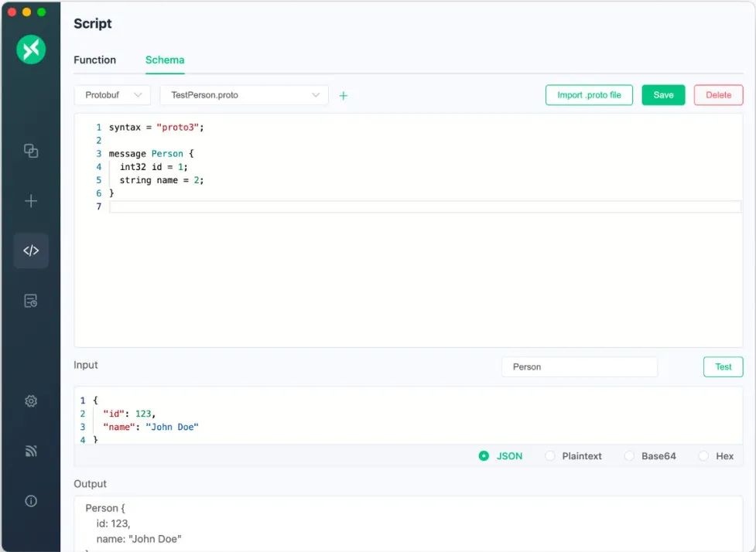Click the Help feed icon in sidebar
The height and width of the screenshot is (552, 756).
tap(31, 451)
